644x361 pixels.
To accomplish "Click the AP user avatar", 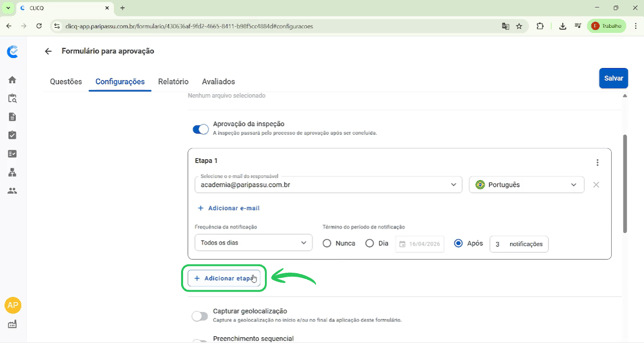I will [x=13, y=305].
